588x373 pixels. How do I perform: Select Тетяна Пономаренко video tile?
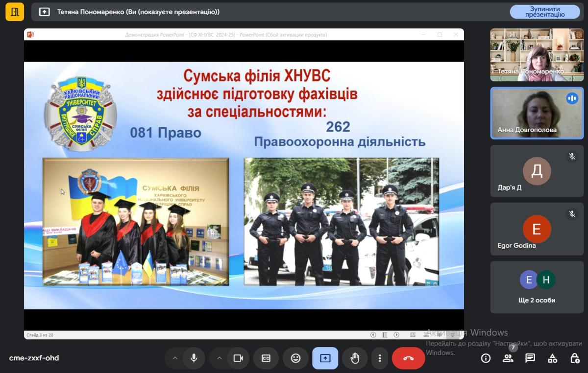point(537,55)
